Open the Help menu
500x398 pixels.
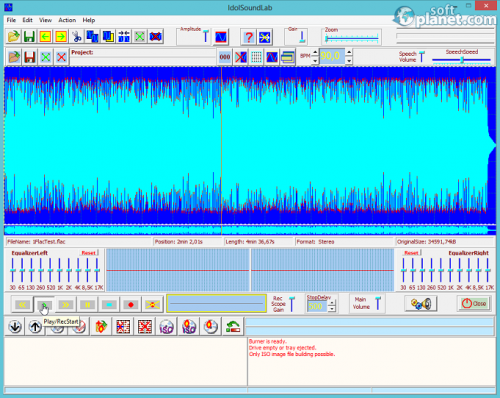[x=89, y=20]
